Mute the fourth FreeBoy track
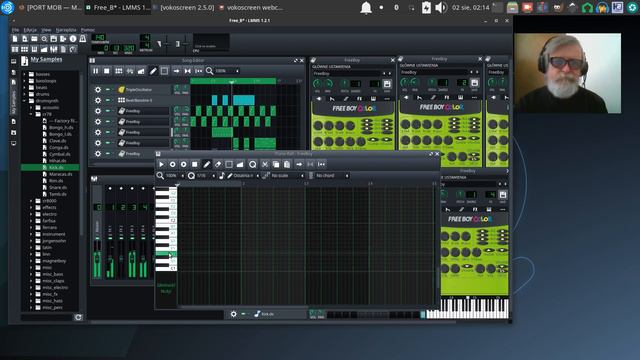The height and width of the screenshot is (360, 640). click(108, 143)
